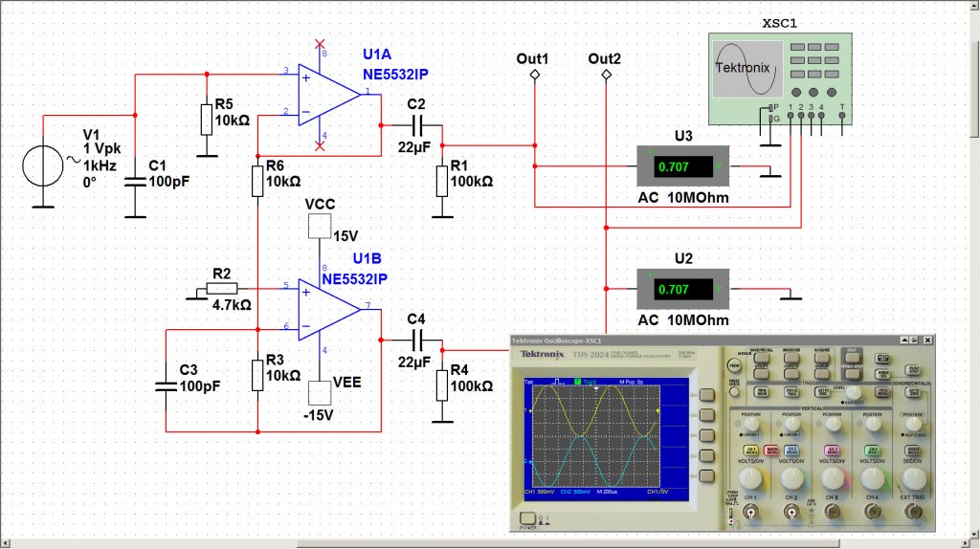Viewport: 980px width, 549px height.
Task: Click the EXT TRIG BNC connector
Action: [912, 512]
